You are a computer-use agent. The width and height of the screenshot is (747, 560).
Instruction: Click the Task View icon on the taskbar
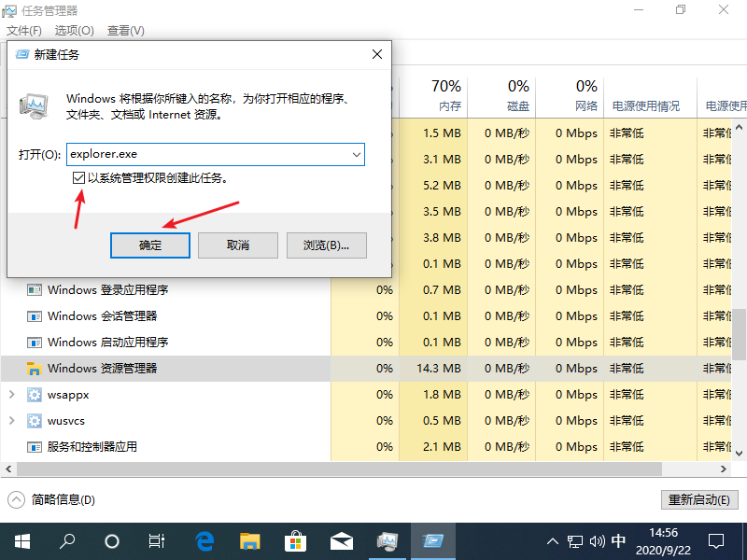point(156,539)
